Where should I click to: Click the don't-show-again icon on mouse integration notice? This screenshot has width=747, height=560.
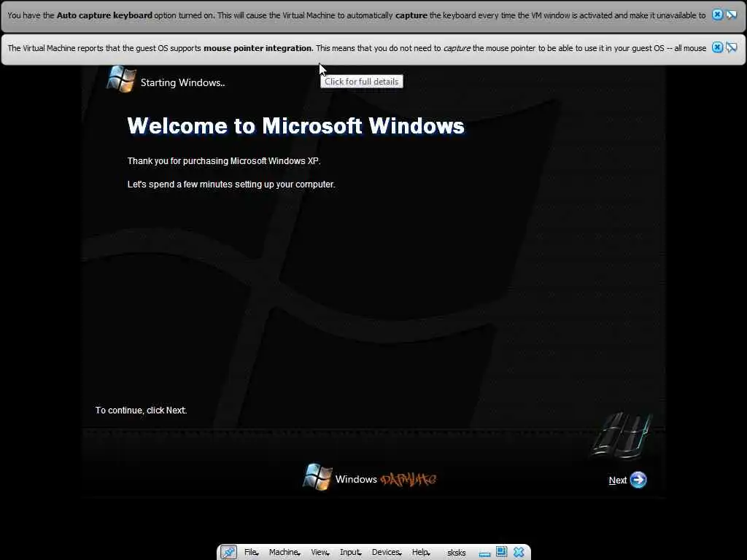732,47
